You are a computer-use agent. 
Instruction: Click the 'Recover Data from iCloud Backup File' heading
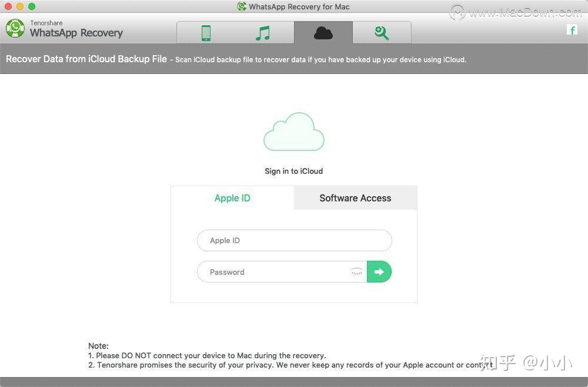(86, 59)
